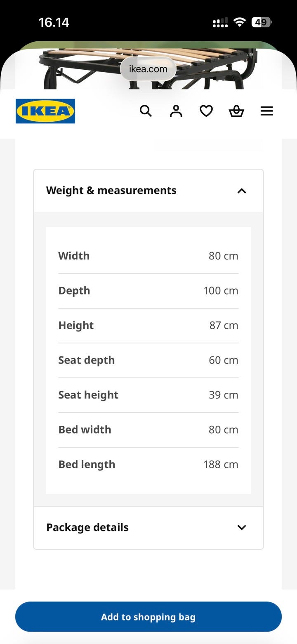Tap the sofa bed frame product image
The image size is (297, 644).
tap(148, 66)
